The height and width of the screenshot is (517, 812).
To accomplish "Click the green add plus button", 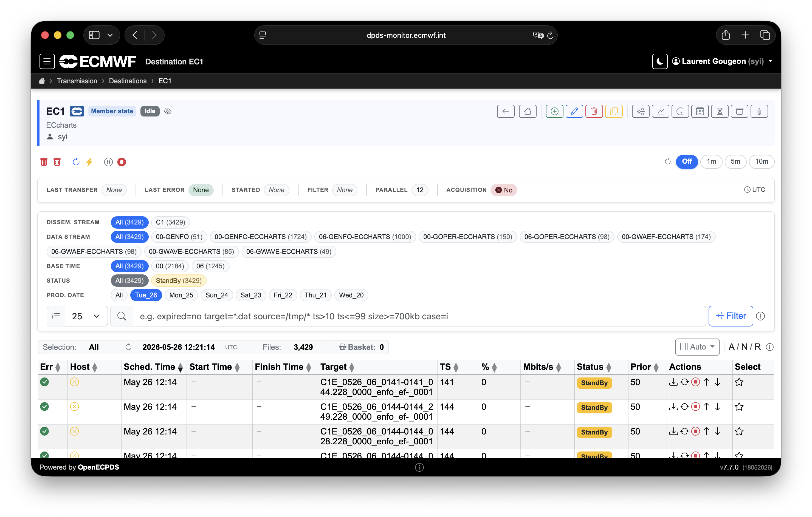I will [554, 111].
